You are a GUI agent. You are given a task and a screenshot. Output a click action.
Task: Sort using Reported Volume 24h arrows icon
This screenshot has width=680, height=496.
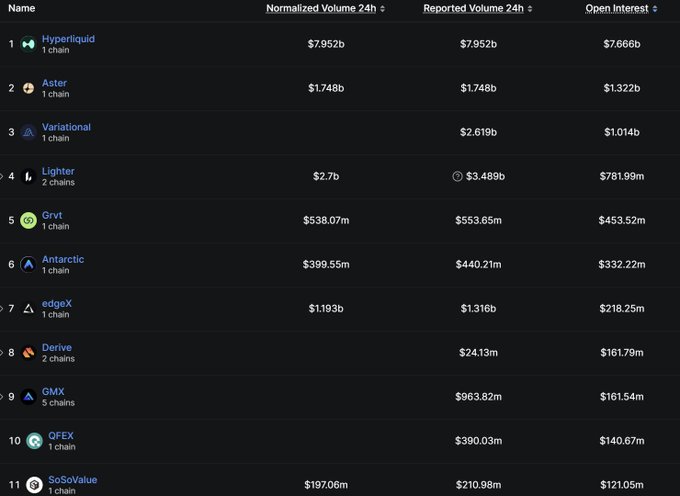pyautogui.click(x=530, y=9)
